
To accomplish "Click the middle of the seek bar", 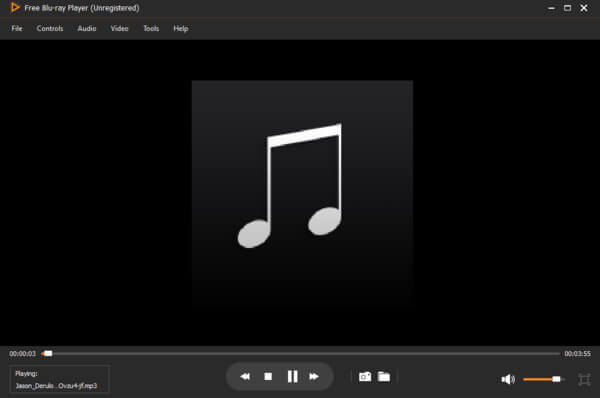I will coord(301,354).
